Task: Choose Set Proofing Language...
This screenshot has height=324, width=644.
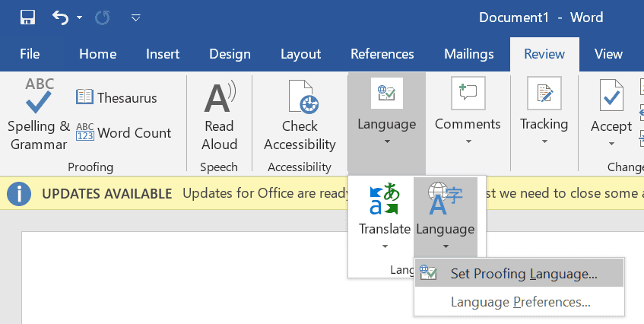Action: tap(519, 273)
